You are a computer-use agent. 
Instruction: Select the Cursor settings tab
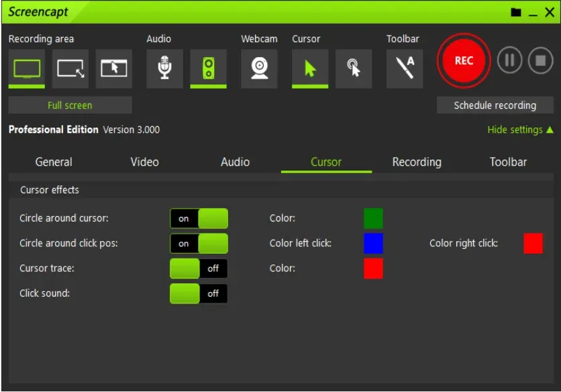click(x=326, y=162)
